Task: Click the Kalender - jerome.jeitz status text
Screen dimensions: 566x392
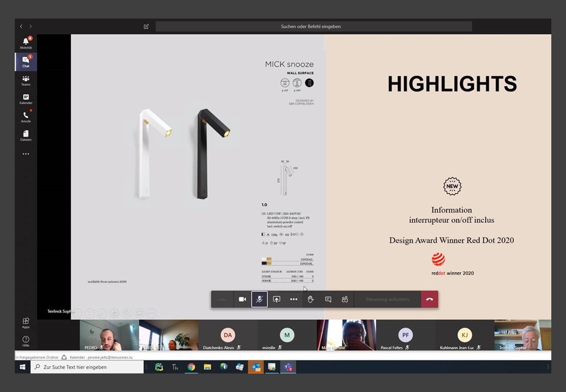Action: (x=101, y=357)
